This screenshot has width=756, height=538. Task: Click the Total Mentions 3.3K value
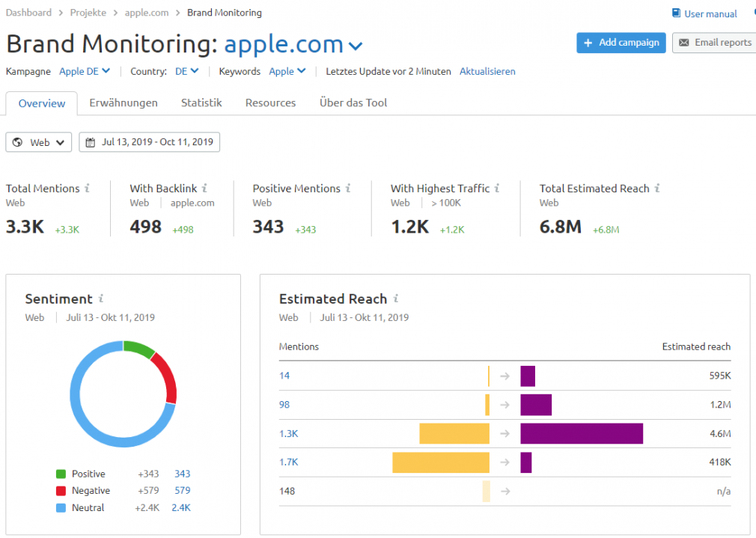tap(25, 227)
